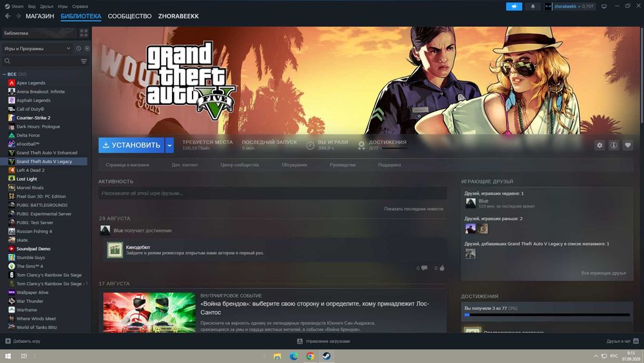This screenshot has height=363, width=644.
Task: Click Add a game plus icon
Action: pyautogui.click(x=8, y=341)
